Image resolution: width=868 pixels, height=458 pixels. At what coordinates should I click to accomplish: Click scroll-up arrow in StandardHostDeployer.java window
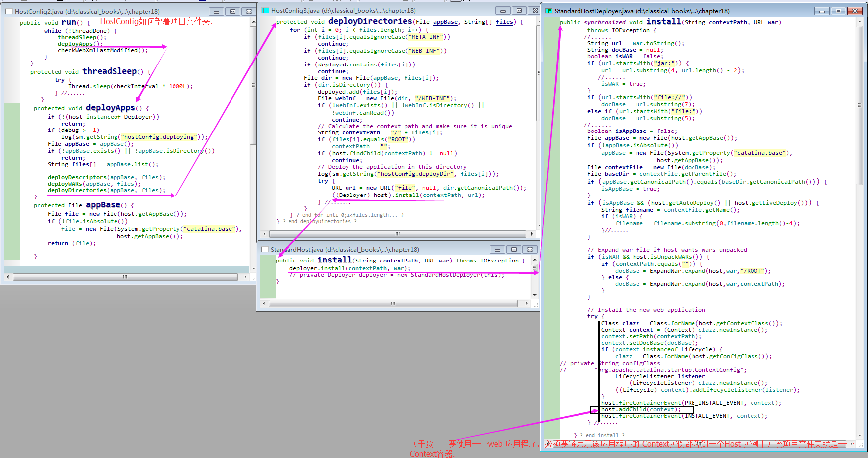coord(860,22)
